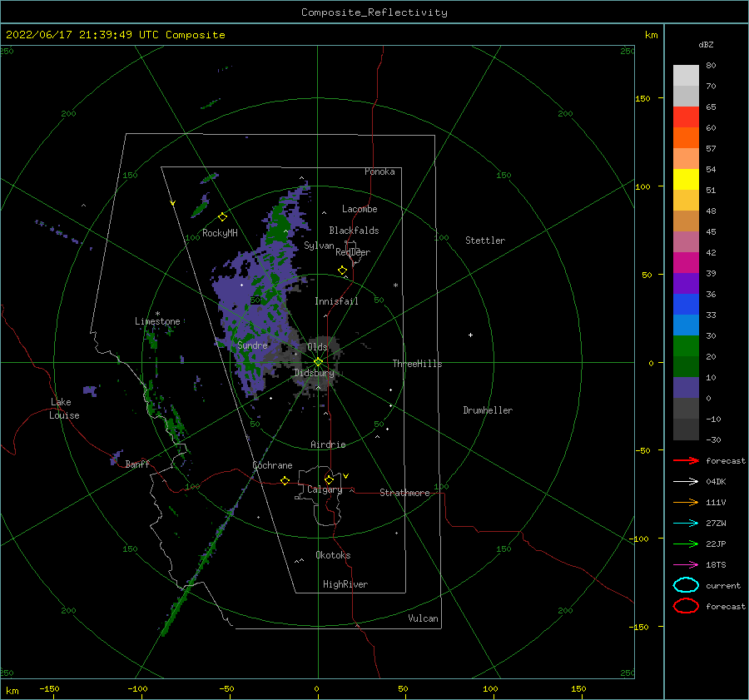The width and height of the screenshot is (749, 700).
Task: Click the yellow diamond marker below RedDeer
Action: (x=342, y=270)
